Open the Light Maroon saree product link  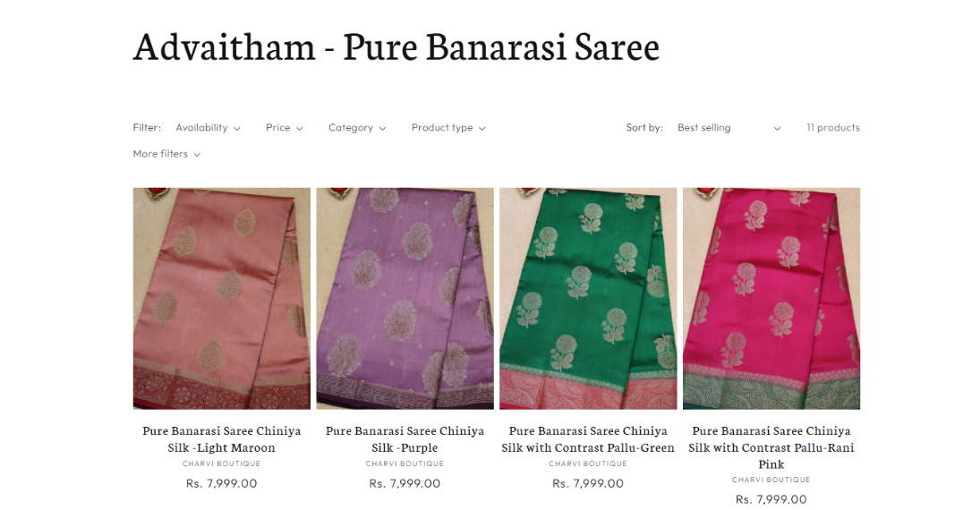click(x=221, y=439)
